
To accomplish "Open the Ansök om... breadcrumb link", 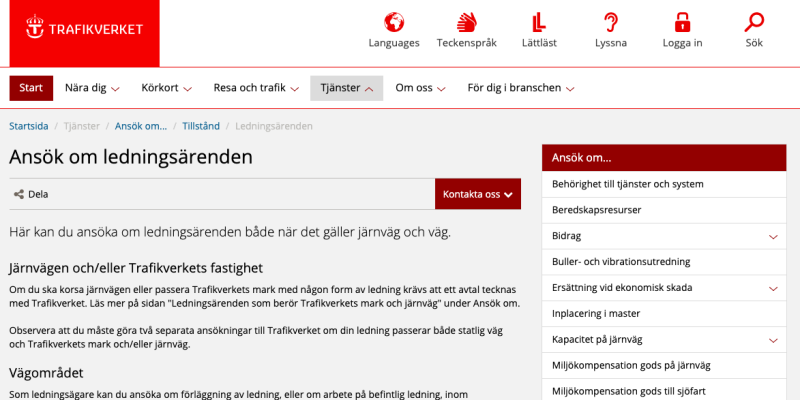I will pyautogui.click(x=141, y=126).
